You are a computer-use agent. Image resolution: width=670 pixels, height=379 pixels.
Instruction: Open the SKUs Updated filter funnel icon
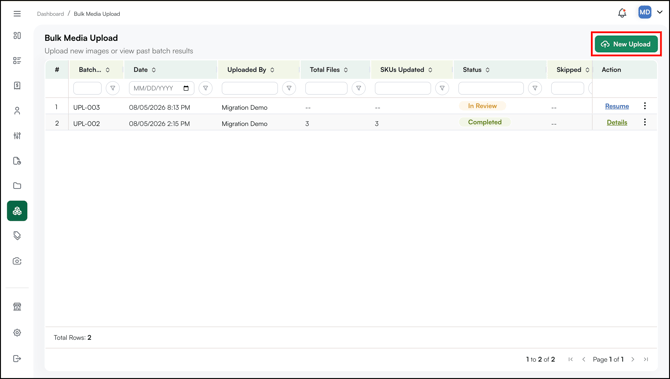(442, 88)
